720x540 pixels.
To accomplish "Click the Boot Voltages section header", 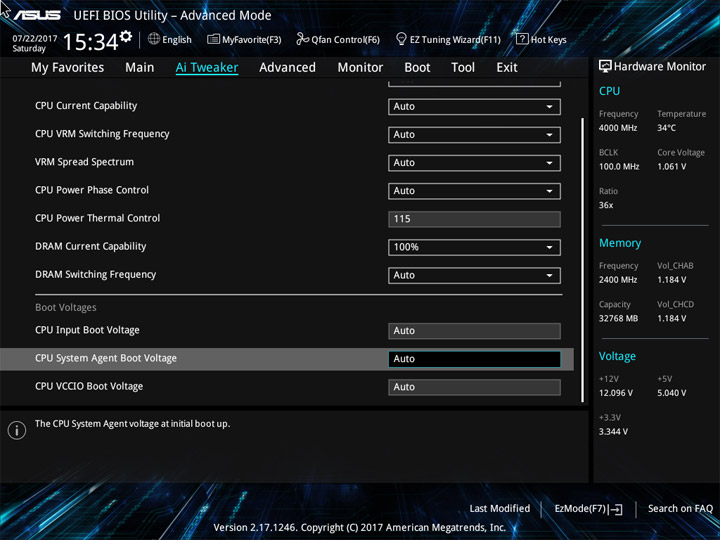I will [x=66, y=307].
